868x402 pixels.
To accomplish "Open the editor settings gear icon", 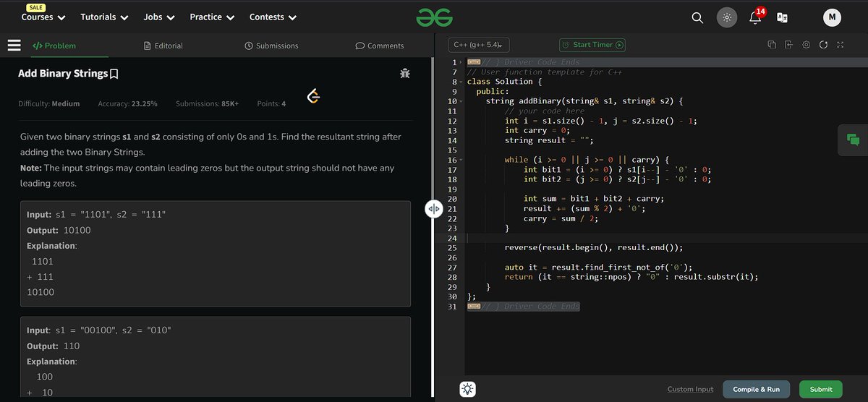I will [806, 45].
